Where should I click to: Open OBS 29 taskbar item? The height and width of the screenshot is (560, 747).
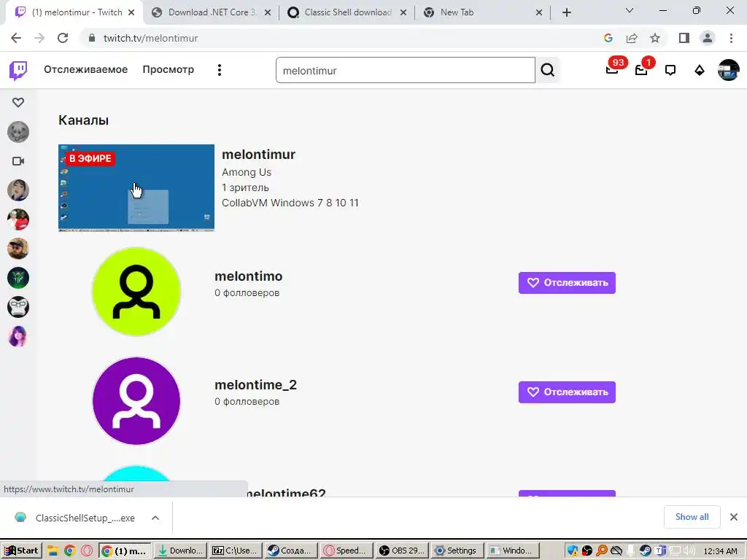click(402, 551)
